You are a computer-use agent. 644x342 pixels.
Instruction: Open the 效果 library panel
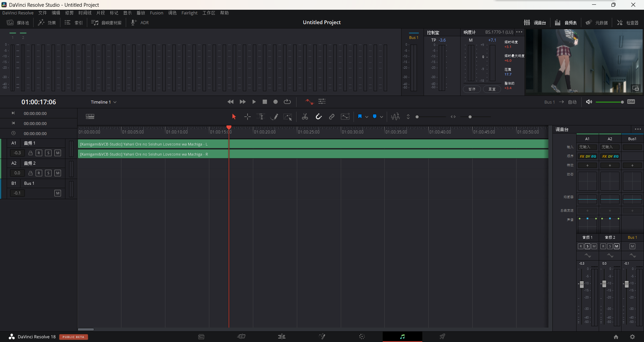[47, 23]
